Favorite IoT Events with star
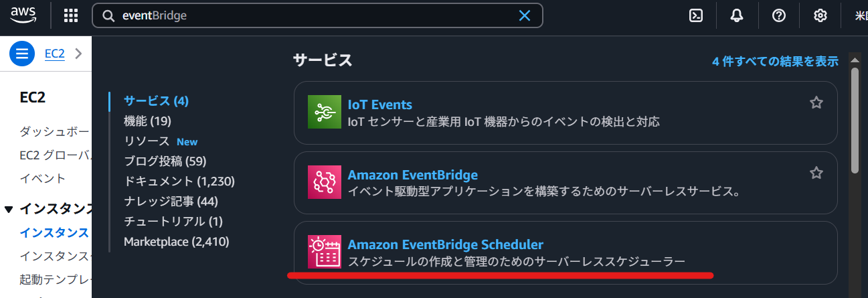 (x=816, y=102)
